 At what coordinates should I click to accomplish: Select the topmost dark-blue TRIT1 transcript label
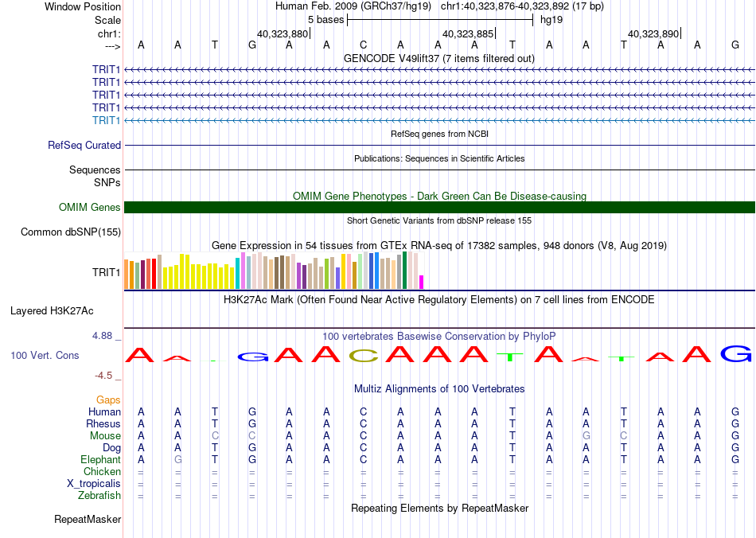(x=106, y=70)
